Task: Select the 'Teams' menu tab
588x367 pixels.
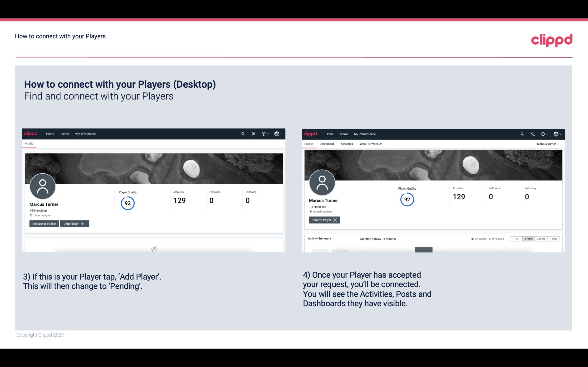Action: click(x=64, y=133)
